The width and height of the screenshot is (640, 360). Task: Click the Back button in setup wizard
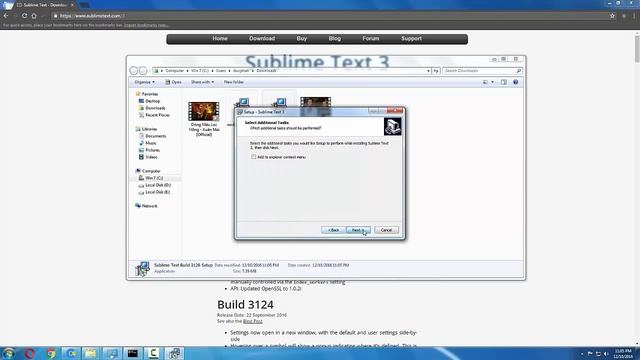point(333,230)
